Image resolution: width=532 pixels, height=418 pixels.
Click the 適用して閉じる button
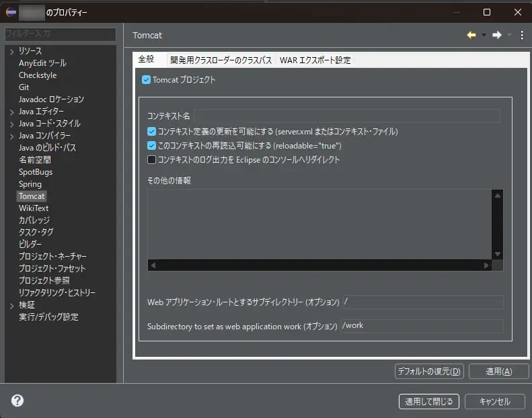point(429,402)
